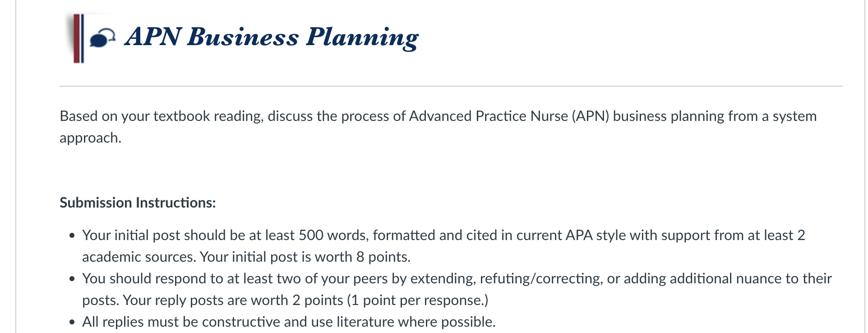This screenshot has height=333, width=868.
Task: Click the Submission Instructions heading
Action: [x=138, y=203]
